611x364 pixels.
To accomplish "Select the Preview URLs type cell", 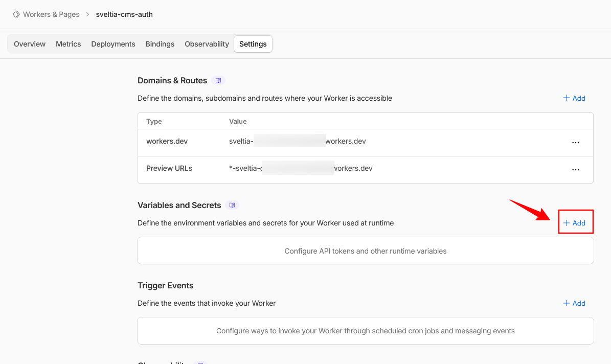I will coord(169,168).
